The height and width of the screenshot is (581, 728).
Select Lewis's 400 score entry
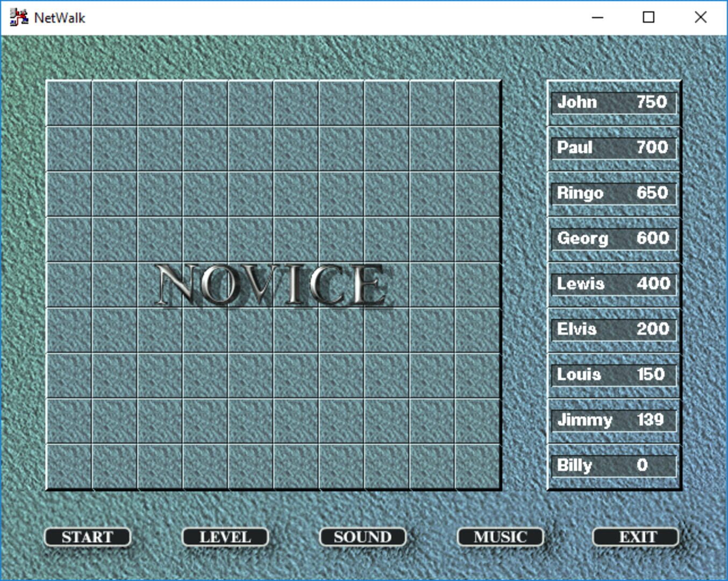point(613,284)
